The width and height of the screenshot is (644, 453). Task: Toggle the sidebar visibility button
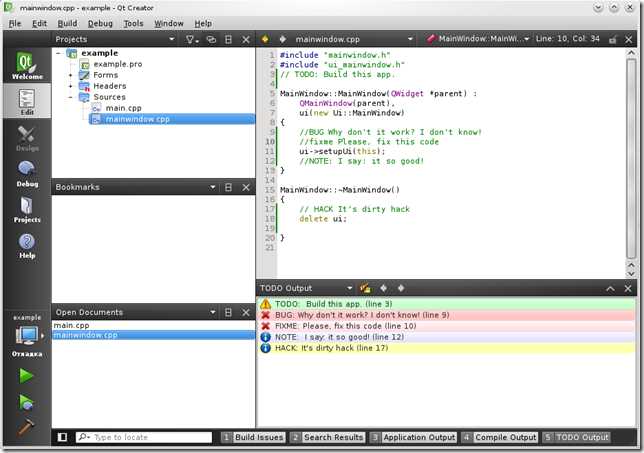coord(62,437)
